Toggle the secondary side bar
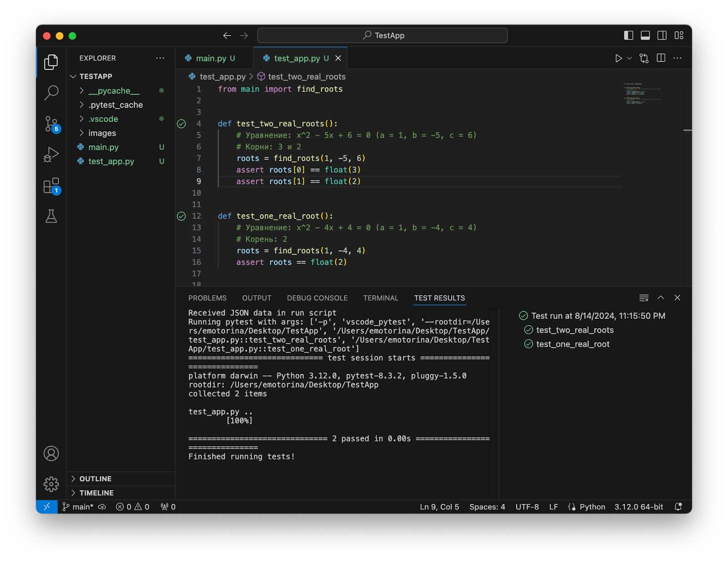Image resolution: width=728 pixels, height=561 pixels. [662, 36]
